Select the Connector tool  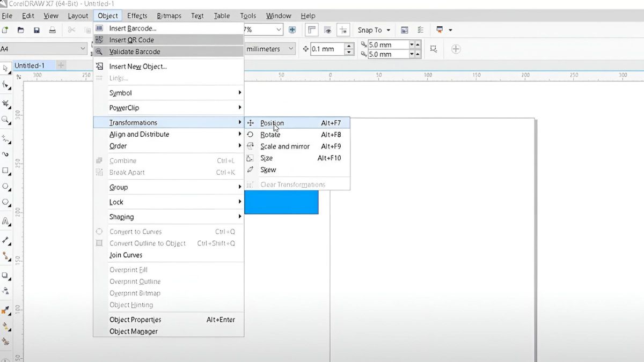[5, 256]
